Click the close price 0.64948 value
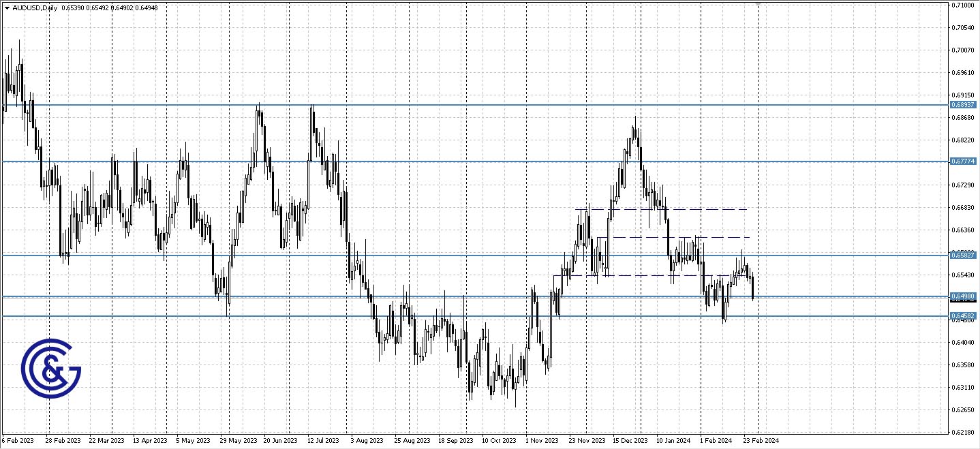 pos(144,6)
